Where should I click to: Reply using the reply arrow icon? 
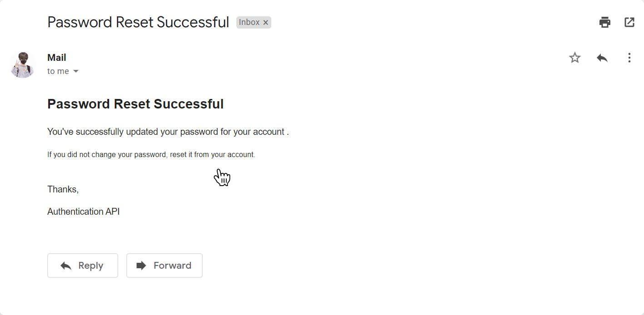tap(602, 58)
